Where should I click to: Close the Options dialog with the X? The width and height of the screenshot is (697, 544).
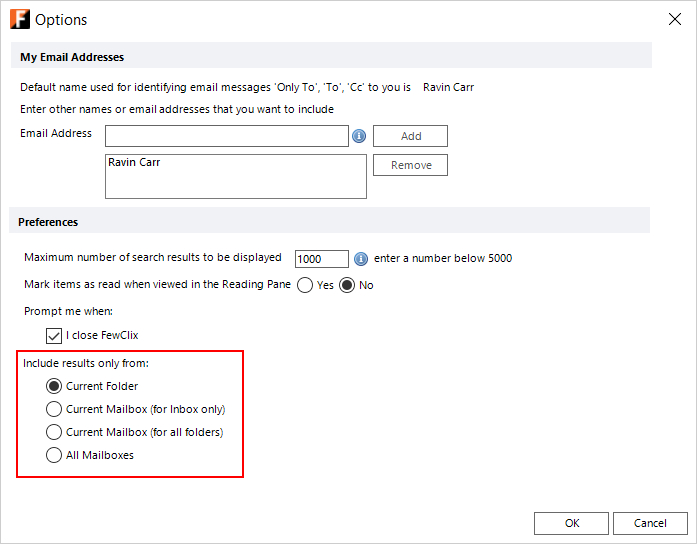(674, 19)
